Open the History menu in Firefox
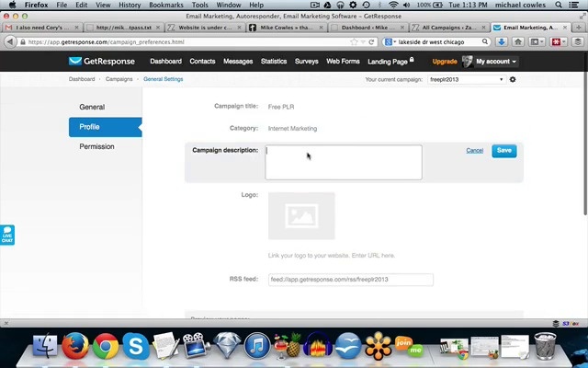The width and height of the screenshot is (588, 368). point(130,5)
